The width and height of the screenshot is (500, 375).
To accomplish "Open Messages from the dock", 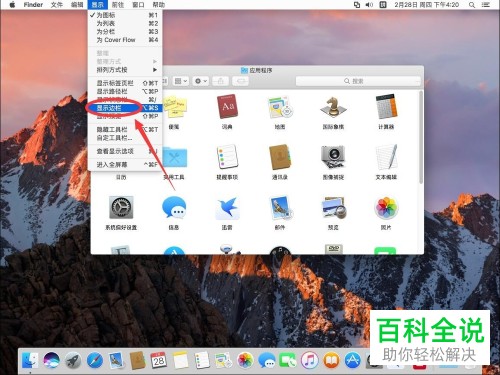I will click(x=267, y=361).
